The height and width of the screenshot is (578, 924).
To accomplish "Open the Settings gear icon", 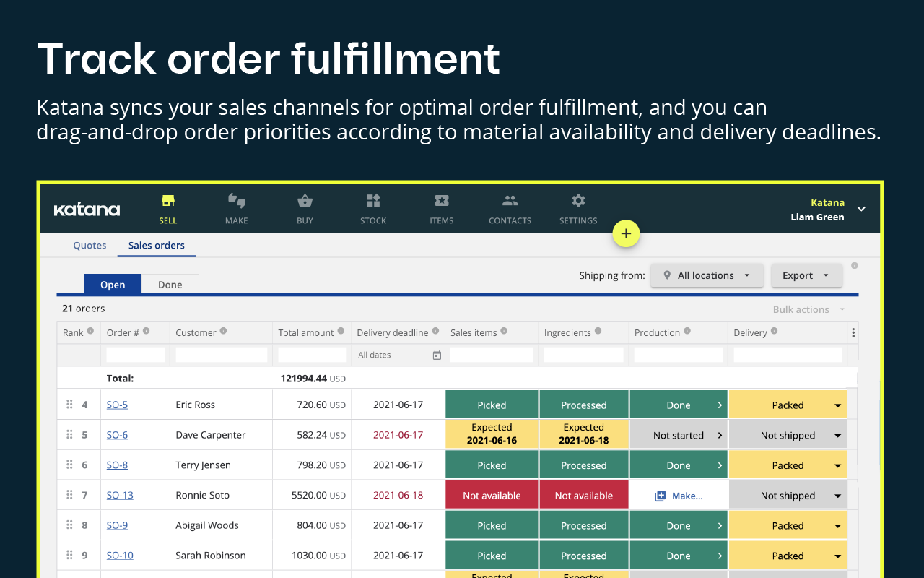I will 578,200.
